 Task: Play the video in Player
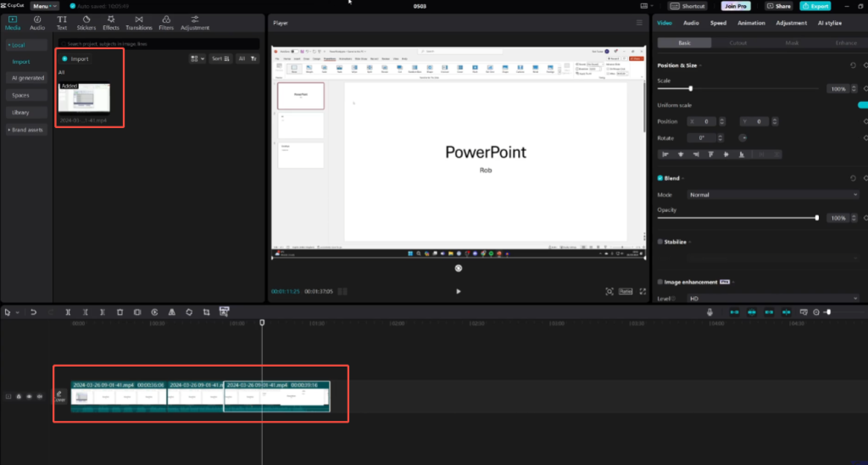[459, 291]
